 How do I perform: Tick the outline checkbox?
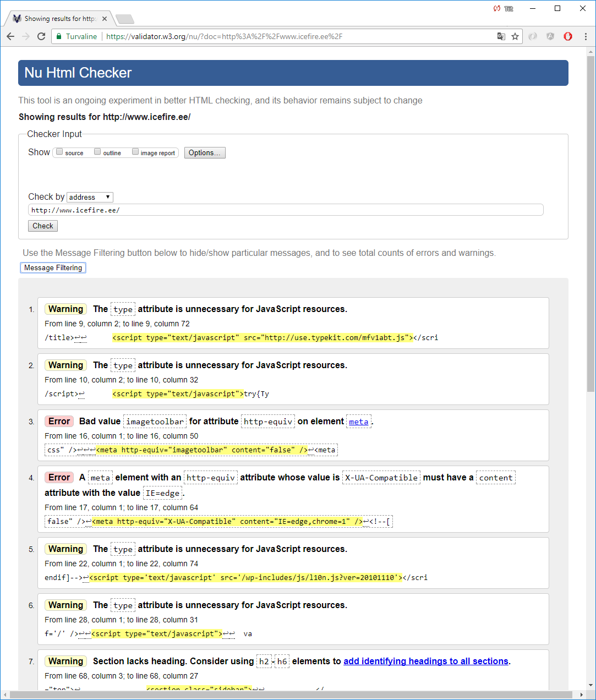tap(97, 152)
